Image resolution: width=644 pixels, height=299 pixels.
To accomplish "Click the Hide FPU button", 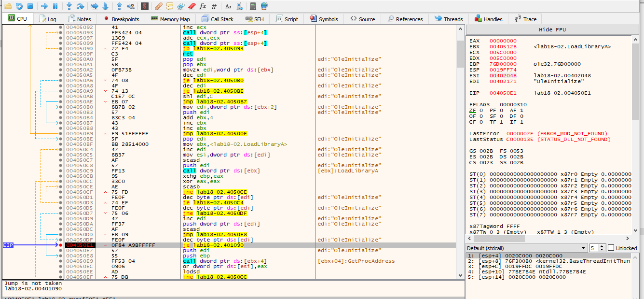I will click(x=552, y=30).
